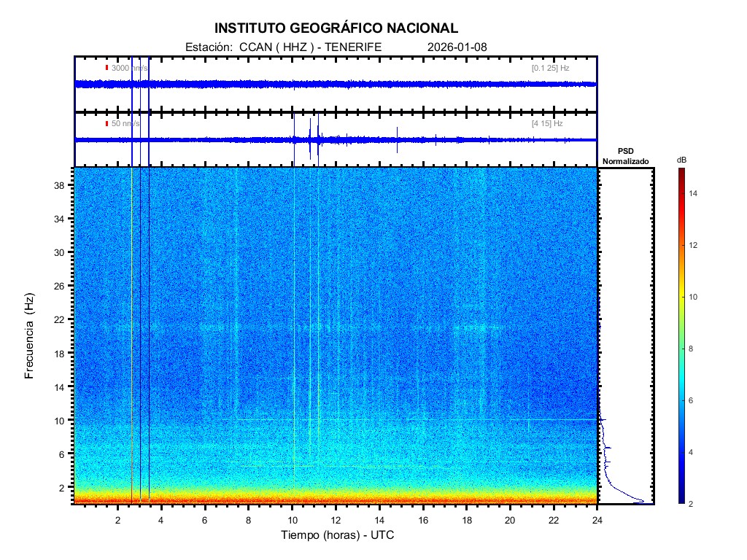The image size is (747, 560).
Task: Click the Frecuencia (Hz) axis label
Action: click(30, 336)
